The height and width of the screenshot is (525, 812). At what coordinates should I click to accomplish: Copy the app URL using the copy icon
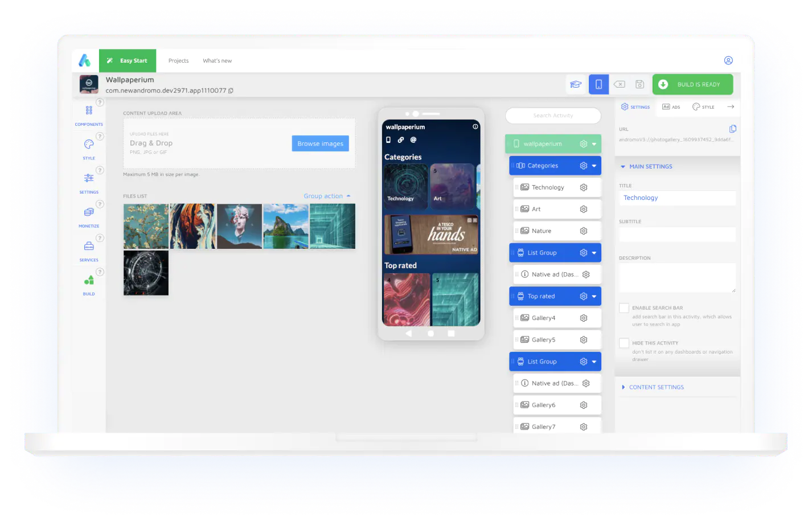coord(732,130)
